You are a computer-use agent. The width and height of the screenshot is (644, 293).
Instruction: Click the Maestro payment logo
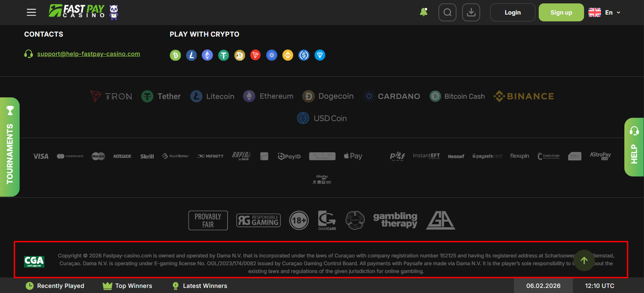[x=98, y=156]
